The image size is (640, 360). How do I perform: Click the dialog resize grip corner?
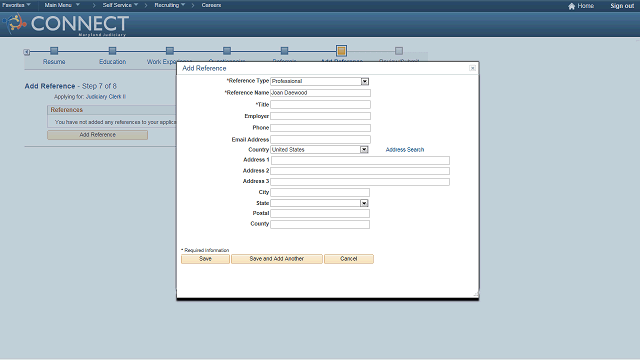[x=476, y=294]
